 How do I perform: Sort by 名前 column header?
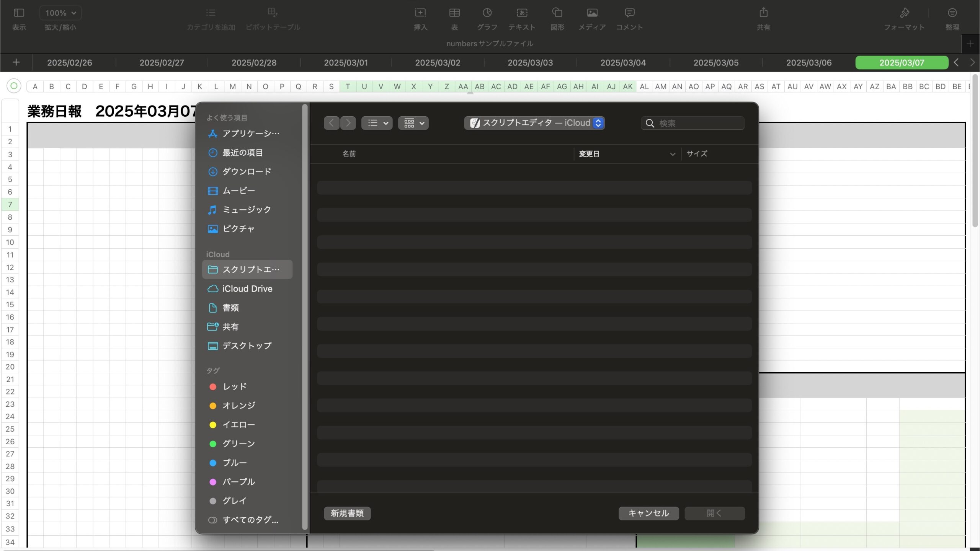point(349,154)
